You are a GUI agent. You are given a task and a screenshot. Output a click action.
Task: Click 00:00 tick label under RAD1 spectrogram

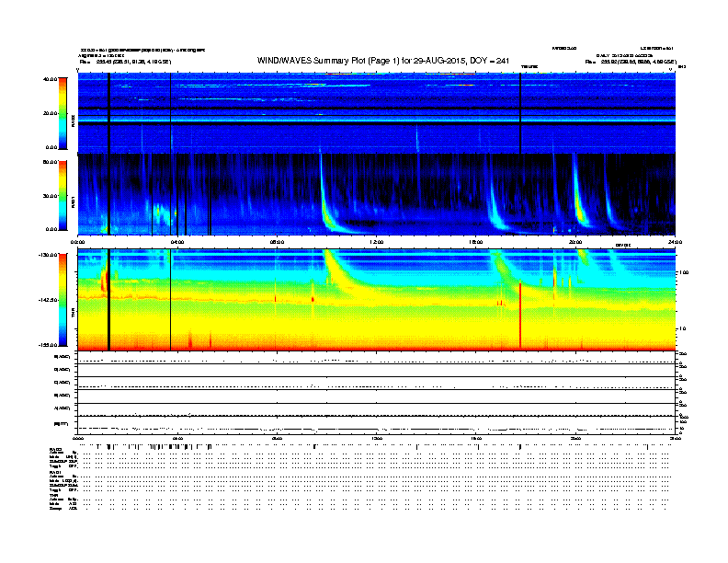click(77, 242)
